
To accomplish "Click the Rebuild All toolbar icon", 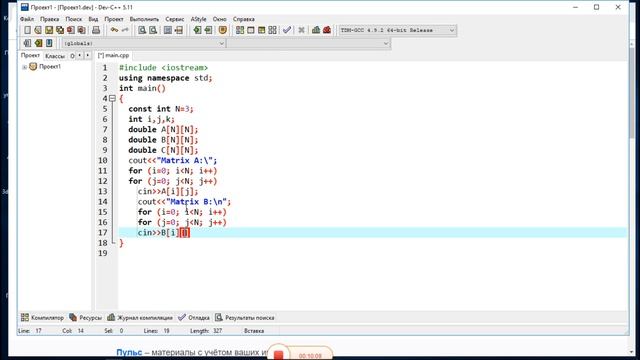I will pyautogui.click(x=272, y=30).
